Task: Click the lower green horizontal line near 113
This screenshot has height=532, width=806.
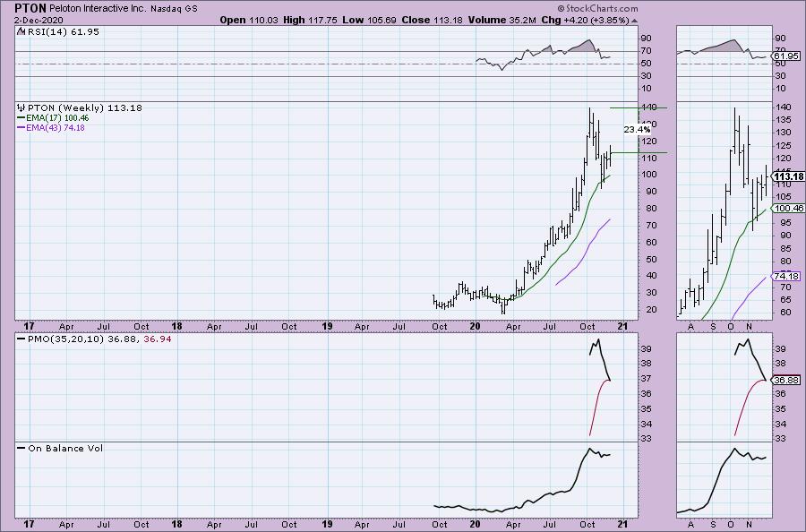Action: point(639,152)
